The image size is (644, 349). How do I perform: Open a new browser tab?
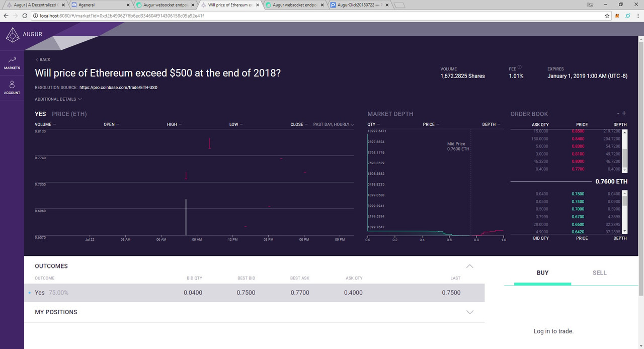click(399, 5)
